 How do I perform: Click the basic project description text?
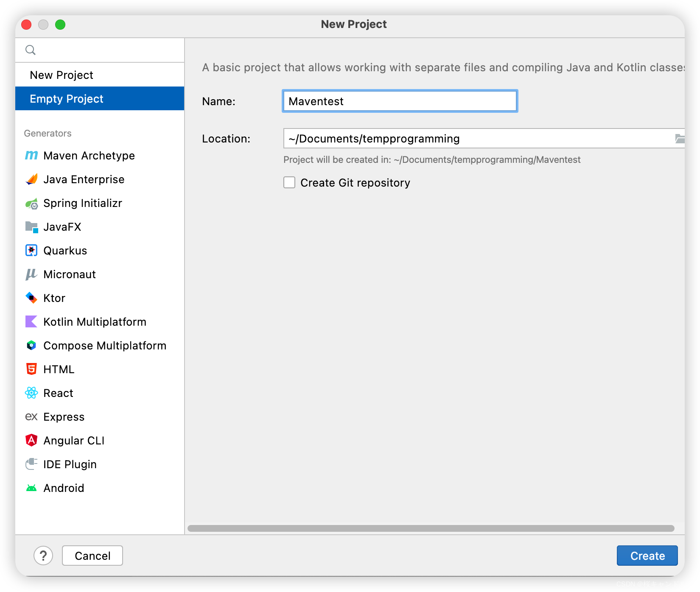click(x=443, y=67)
